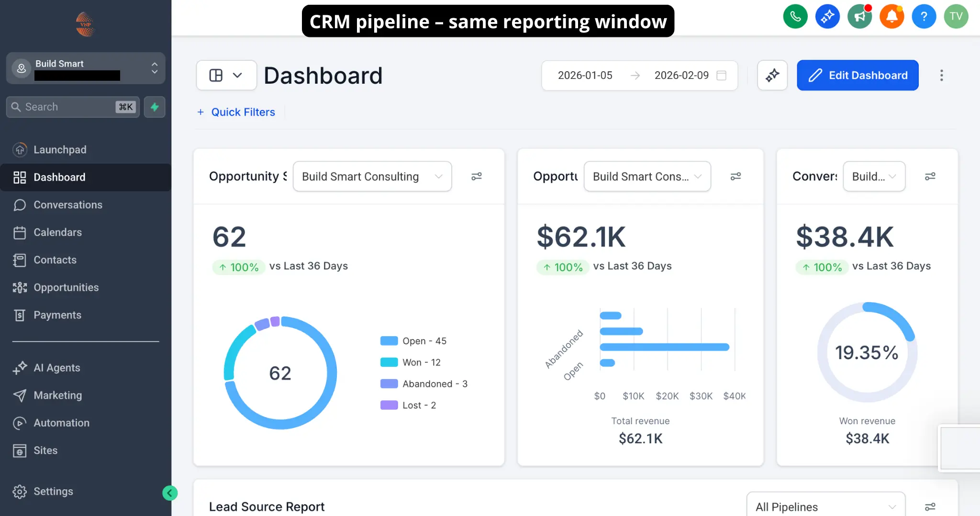
Task: Open the three-dot overflow menu near Edit Dashboard
Action: pos(941,75)
